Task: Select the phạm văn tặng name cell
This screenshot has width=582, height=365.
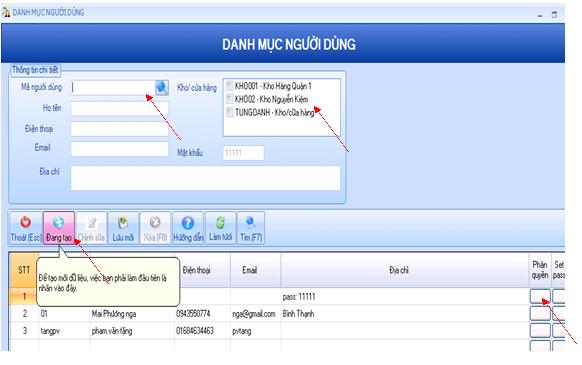Action: coord(132,331)
